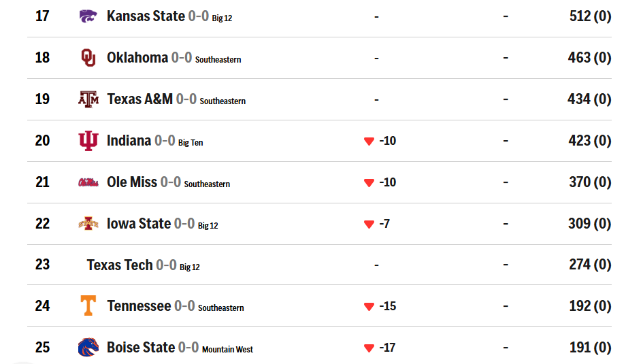Click the Oklahoma Sooners OU logo
The height and width of the screenshot is (364, 643).
[88, 58]
